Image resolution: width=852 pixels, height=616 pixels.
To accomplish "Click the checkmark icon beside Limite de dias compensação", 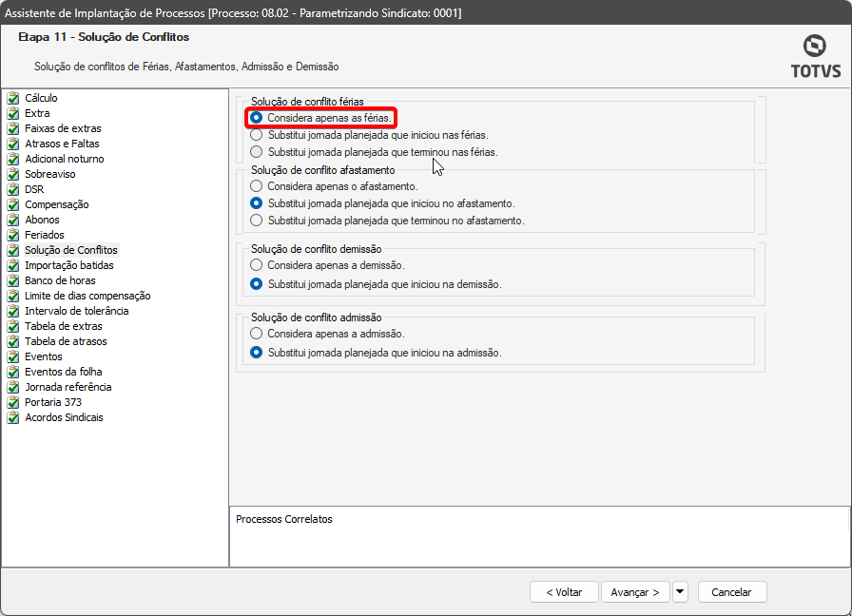I will coord(13,296).
